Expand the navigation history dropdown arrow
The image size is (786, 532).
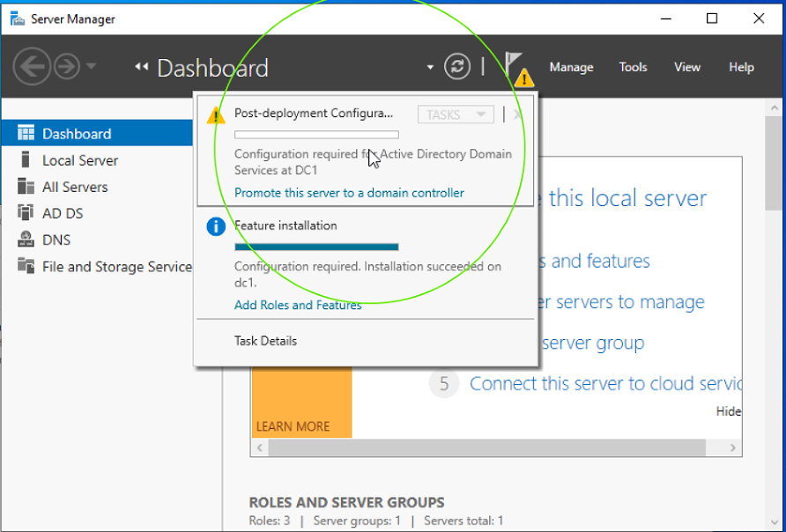tap(91, 66)
